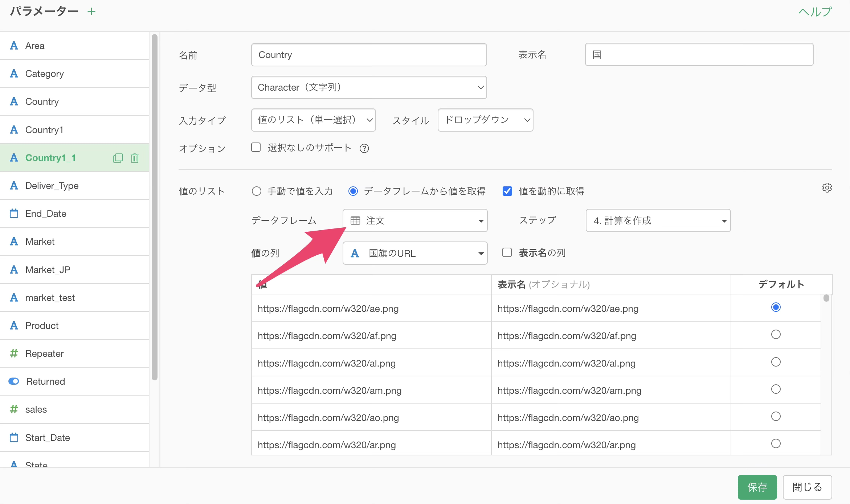The image size is (850, 504).
Task: Click value cell https://flagcdn.com/w320/af.png
Action: [x=371, y=335]
